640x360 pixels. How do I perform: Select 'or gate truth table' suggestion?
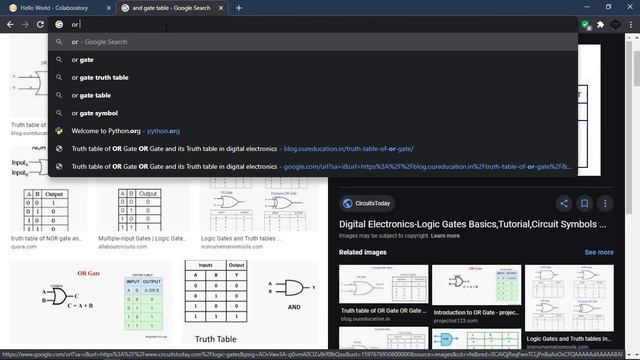313,78
